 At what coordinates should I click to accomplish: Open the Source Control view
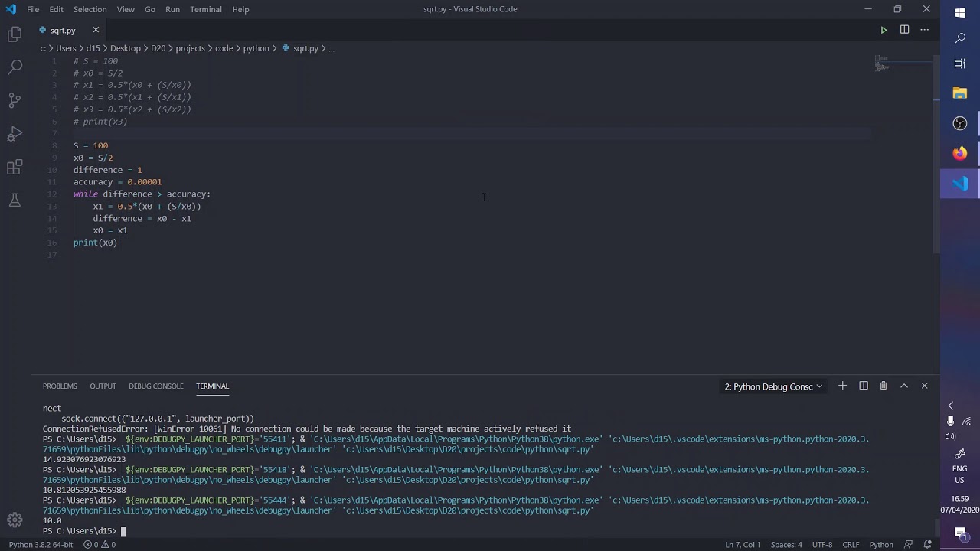(x=15, y=100)
